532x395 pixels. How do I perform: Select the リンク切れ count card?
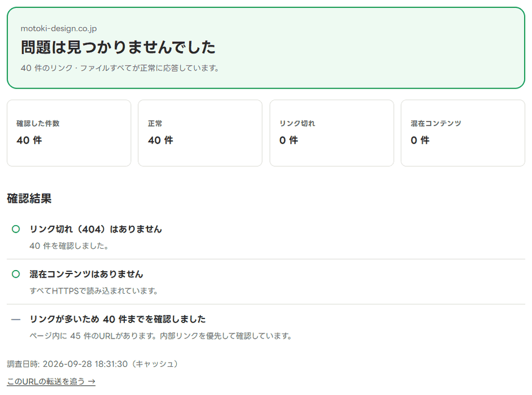point(332,133)
